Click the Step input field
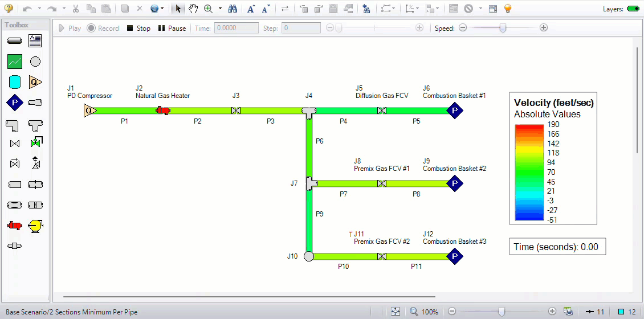 pyautogui.click(x=301, y=28)
